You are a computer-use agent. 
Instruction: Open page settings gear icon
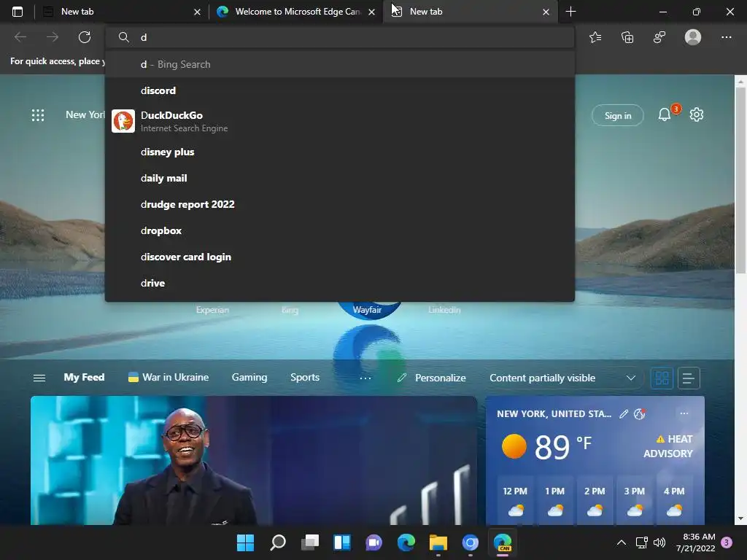click(x=697, y=114)
